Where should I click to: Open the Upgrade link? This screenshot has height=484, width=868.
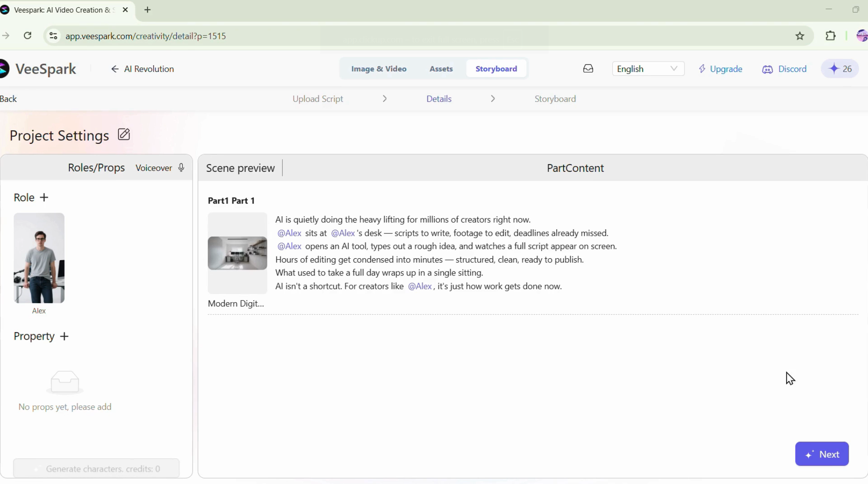pos(721,69)
